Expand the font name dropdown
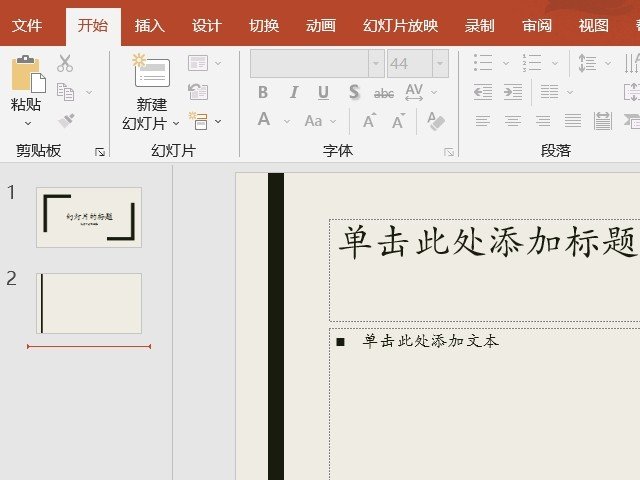This screenshot has width=640, height=480. (x=376, y=63)
